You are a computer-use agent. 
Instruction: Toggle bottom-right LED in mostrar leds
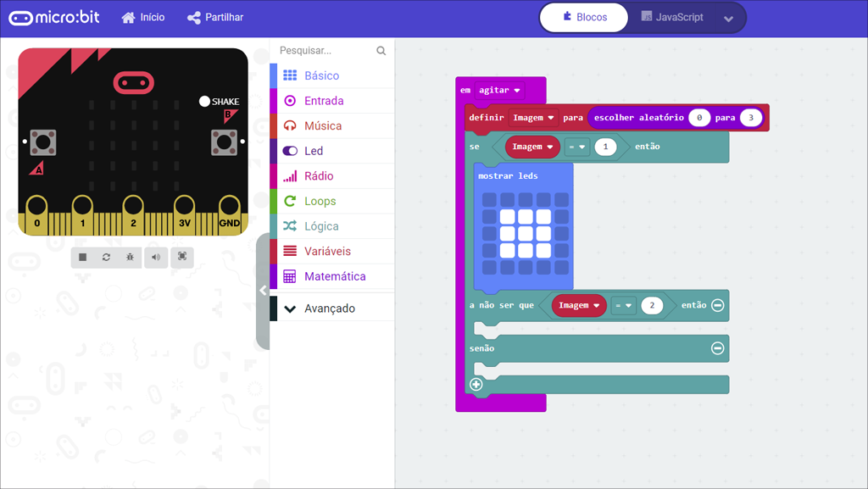click(561, 268)
